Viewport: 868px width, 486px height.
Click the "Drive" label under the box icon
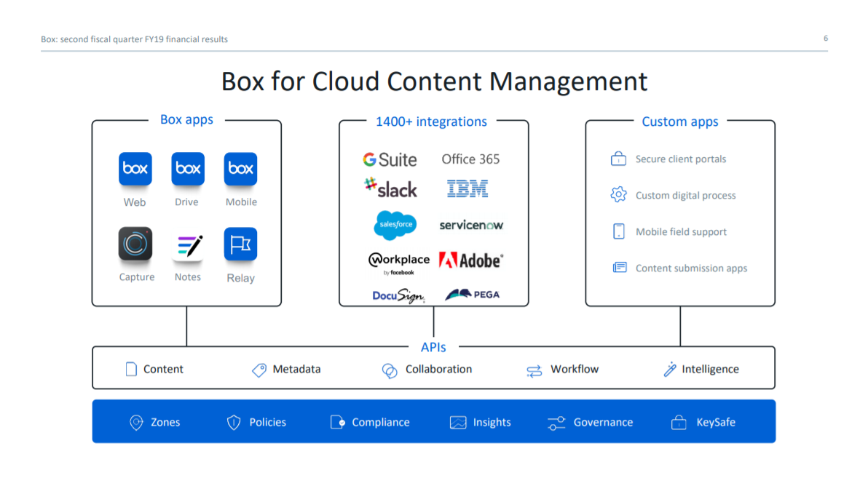click(x=186, y=202)
